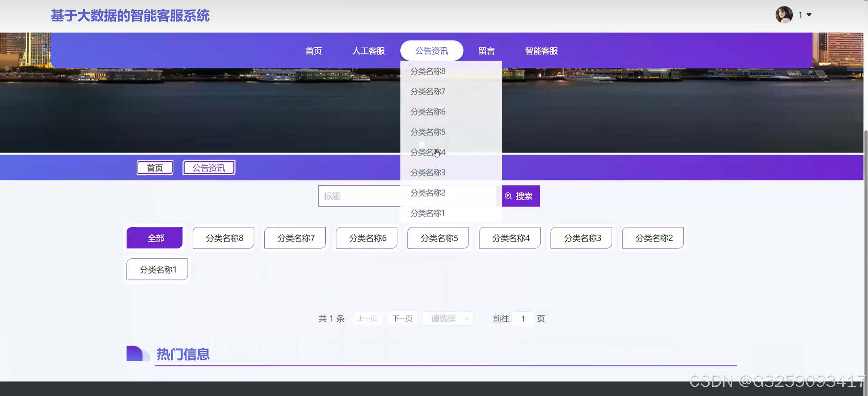
Task: Go to 首页 in the top navigation
Action: click(x=313, y=51)
